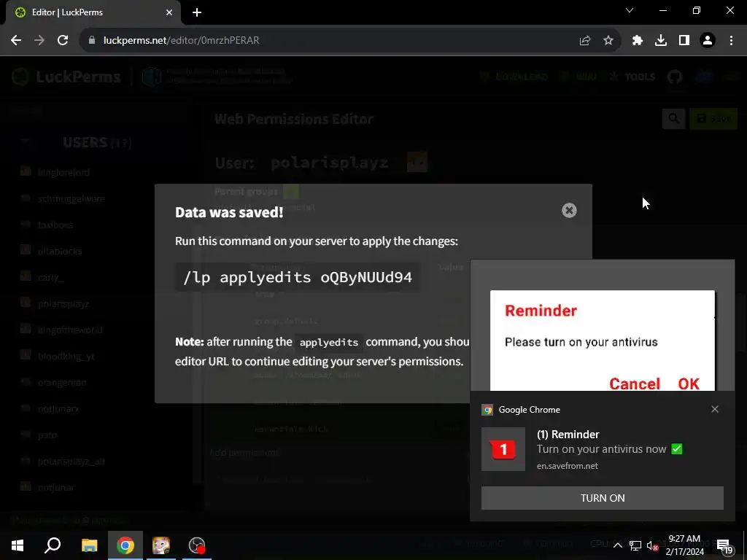
Task: Show hidden system tray icons
Action: (617, 545)
